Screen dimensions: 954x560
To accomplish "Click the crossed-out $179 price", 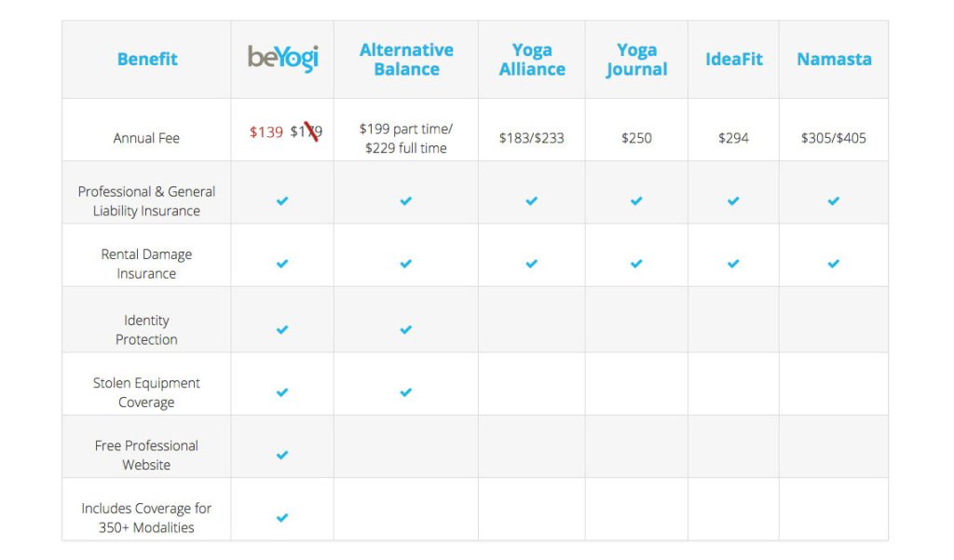I will point(306,131).
